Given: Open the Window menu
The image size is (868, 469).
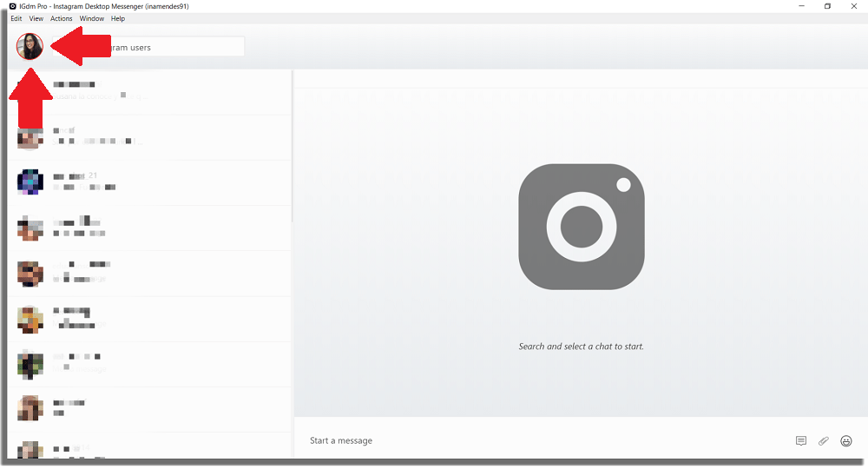Looking at the screenshot, I should pos(92,18).
